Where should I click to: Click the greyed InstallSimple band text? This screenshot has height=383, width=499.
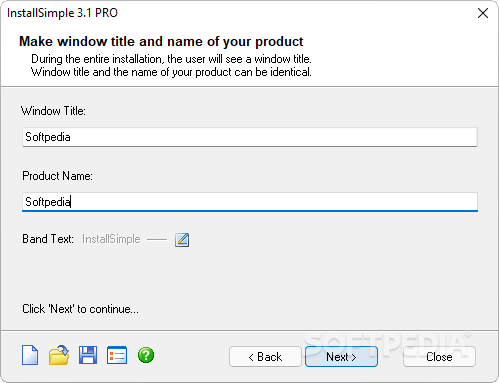point(111,239)
